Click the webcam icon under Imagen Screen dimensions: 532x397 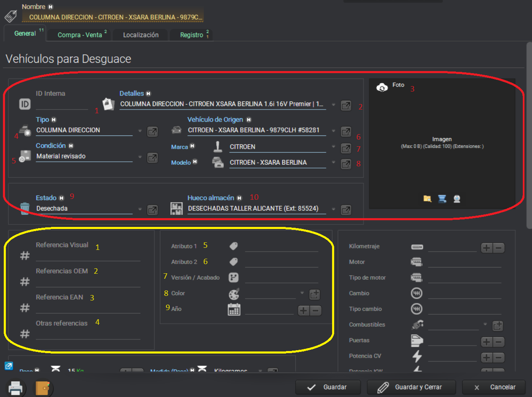pos(457,199)
